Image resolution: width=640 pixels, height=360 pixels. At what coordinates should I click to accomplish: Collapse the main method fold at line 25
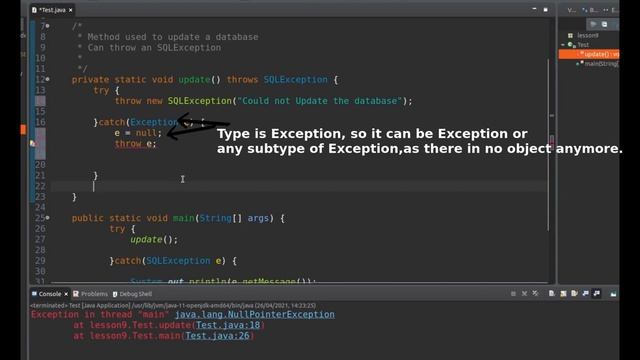[48, 218]
